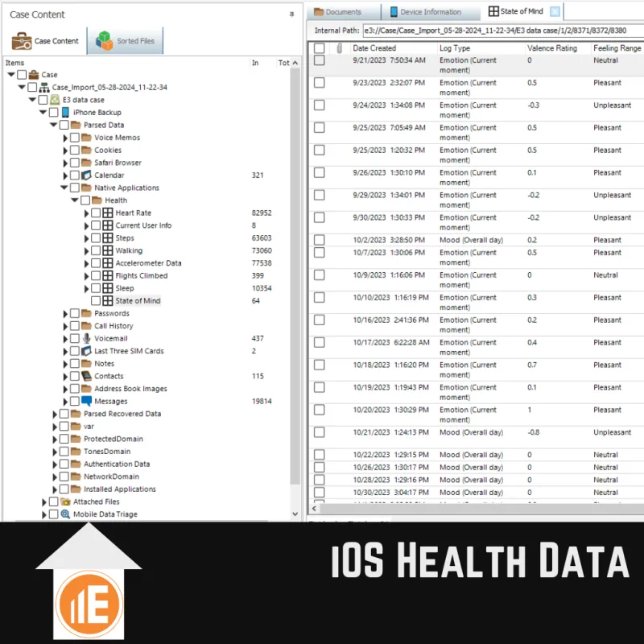Click the table horizontal scroll left arrow
The image size is (644, 644).
[x=314, y=509]
